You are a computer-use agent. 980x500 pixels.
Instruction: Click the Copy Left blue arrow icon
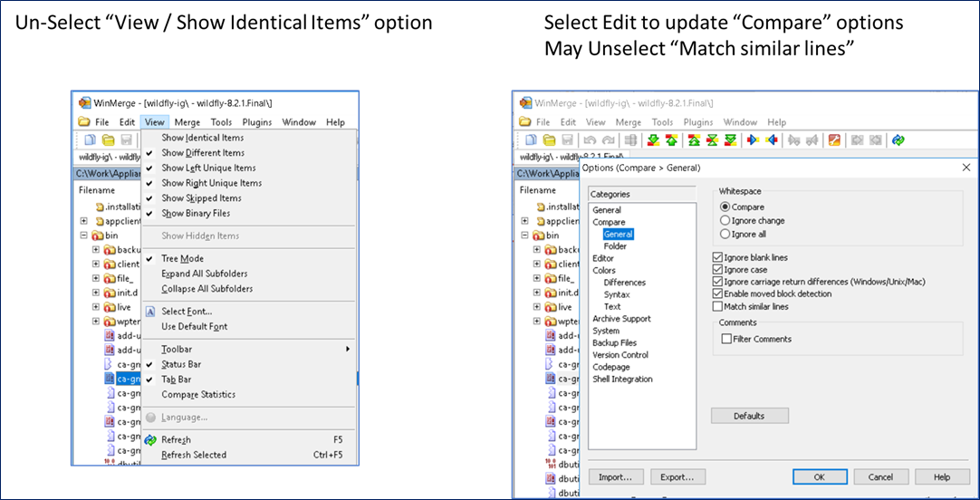coord(772,139)
